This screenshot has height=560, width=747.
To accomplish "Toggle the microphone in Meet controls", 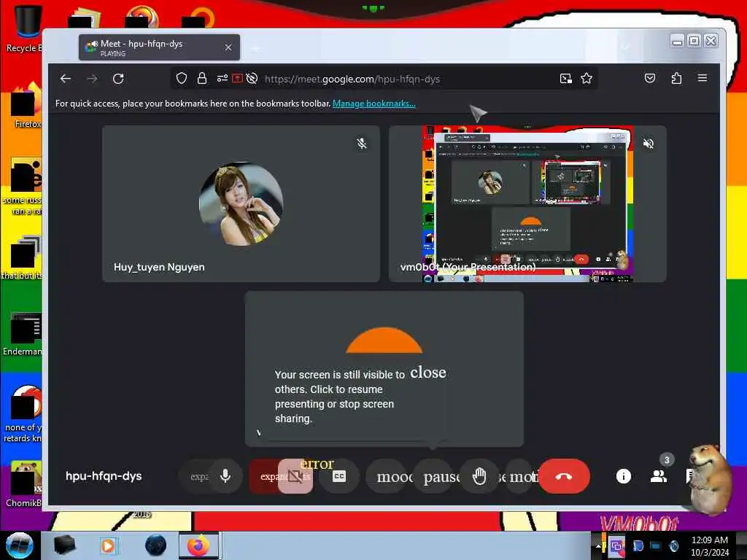I will pyautogui.click(x=225, y=475).
